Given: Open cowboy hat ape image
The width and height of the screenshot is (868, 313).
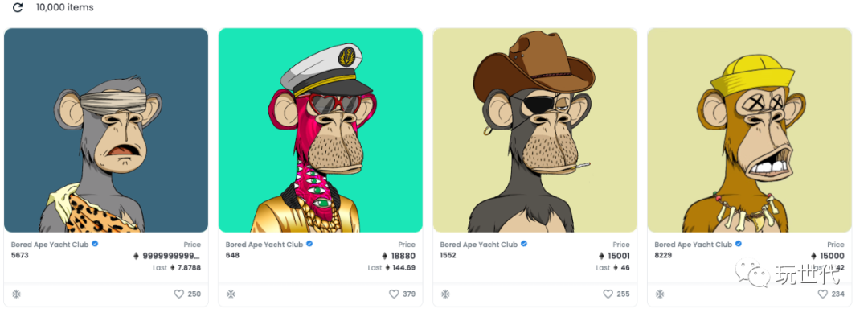Looking at the screenshot, I should pos(534,130).
